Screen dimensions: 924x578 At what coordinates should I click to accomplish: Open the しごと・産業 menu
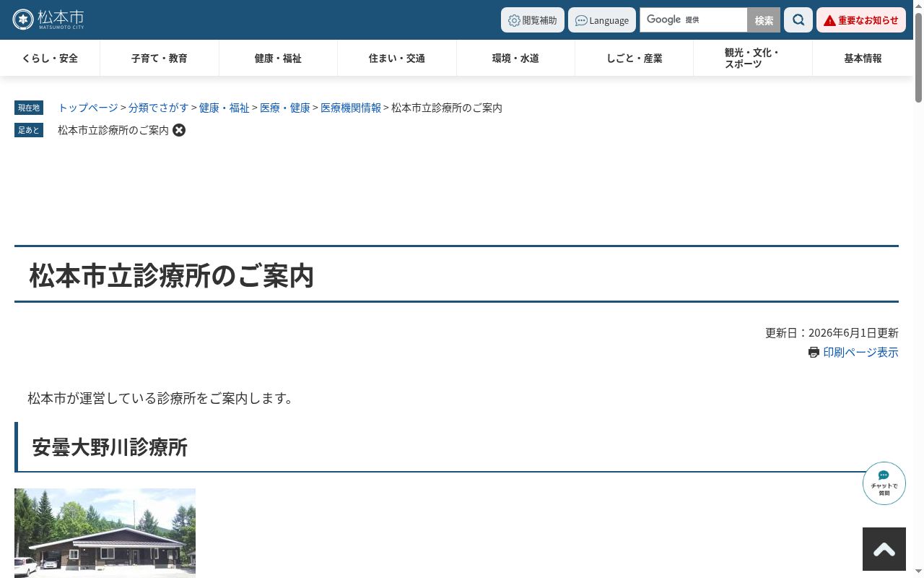(x=635, y=58)
